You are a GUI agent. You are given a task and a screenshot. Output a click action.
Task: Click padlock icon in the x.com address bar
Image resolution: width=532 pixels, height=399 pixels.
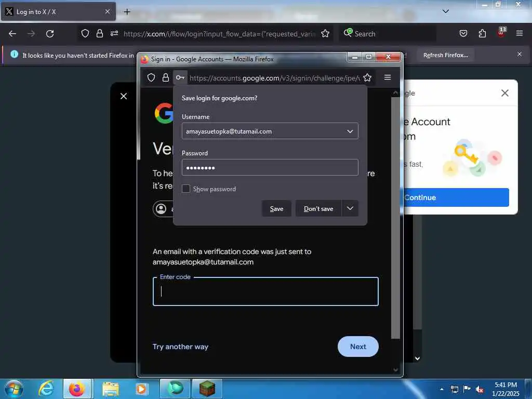point(99,33)
